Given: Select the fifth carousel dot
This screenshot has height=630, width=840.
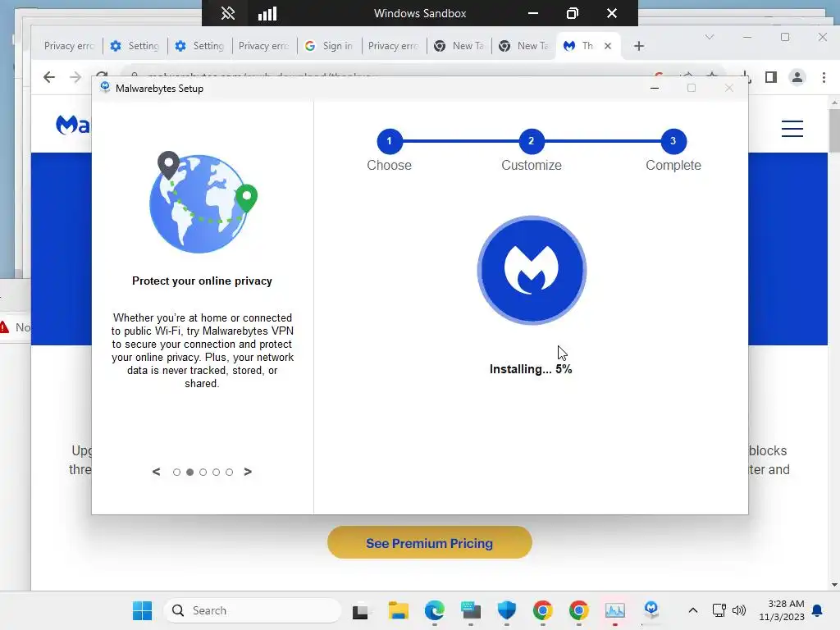Looking at the screenshot, I should pos(230,472).
